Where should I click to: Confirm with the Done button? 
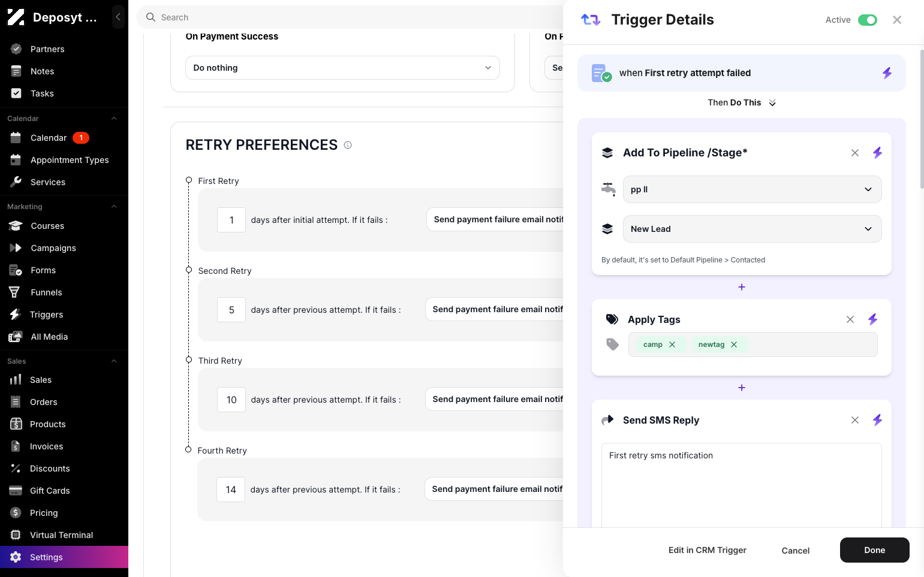(x=875, y=550)
